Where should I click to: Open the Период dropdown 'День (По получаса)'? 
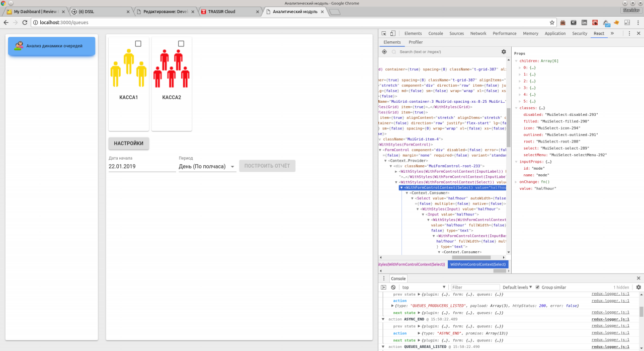[207, 166]
